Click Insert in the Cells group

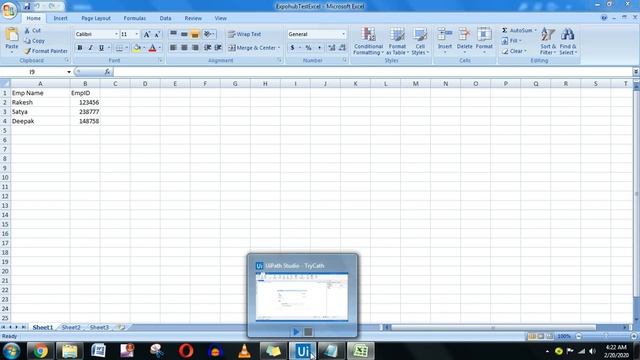coord(445,40)
